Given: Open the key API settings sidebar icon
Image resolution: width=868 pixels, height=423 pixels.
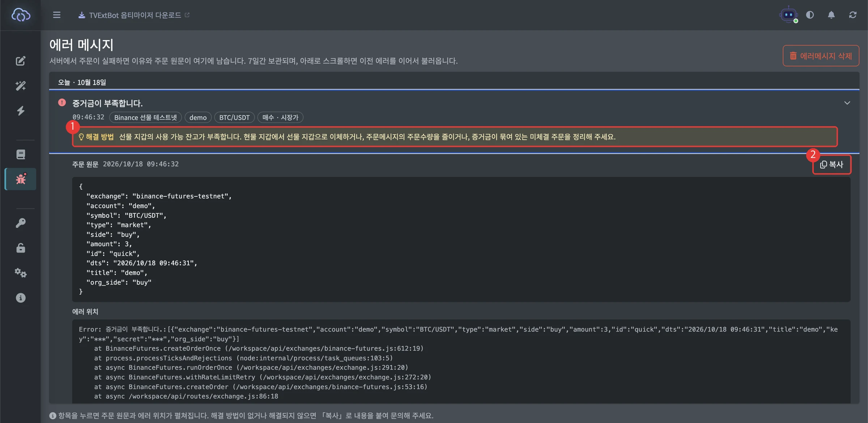Looking at the screenshot, I should [21, 223].
